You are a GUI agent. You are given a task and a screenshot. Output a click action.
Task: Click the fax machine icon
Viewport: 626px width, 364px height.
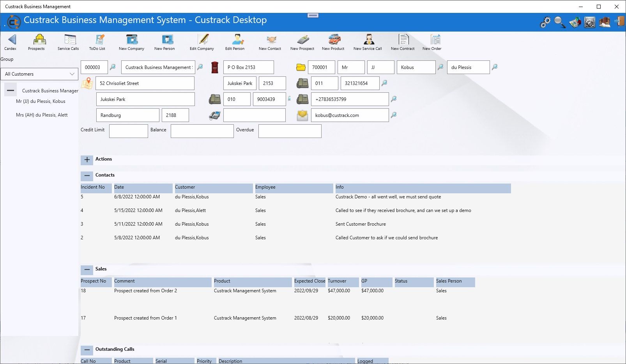(x=215, y=115)
